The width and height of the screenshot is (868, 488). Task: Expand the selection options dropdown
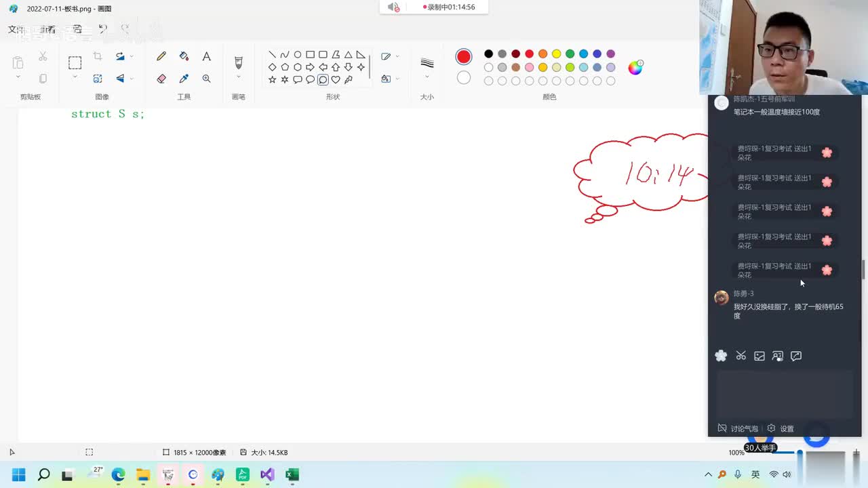[x=75, y=77]
